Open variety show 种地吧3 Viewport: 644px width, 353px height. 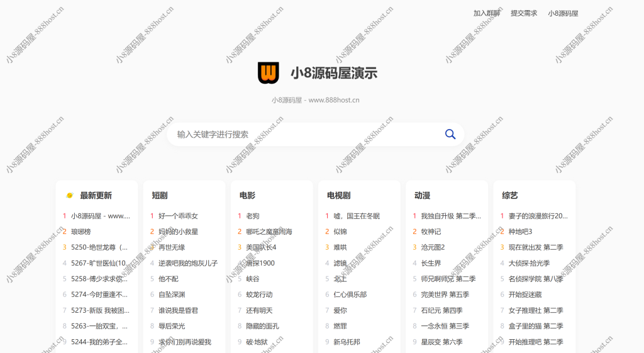click(x=520, y=232)
